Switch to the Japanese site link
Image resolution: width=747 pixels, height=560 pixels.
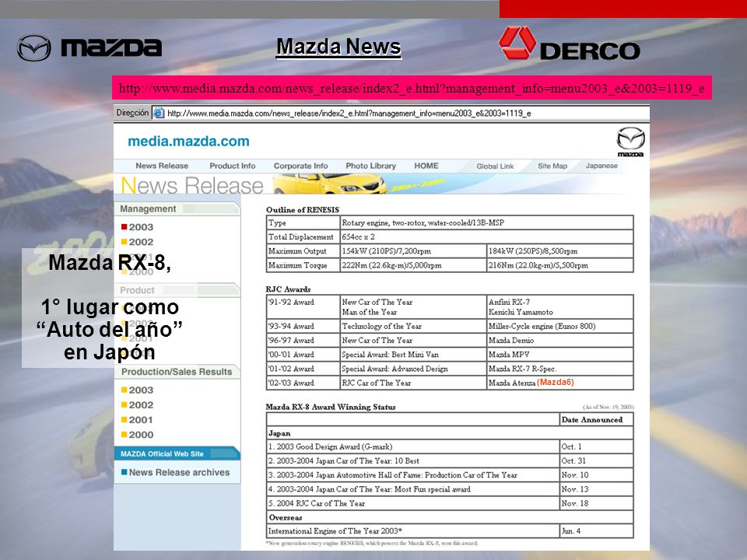click(x=601, y=166)
